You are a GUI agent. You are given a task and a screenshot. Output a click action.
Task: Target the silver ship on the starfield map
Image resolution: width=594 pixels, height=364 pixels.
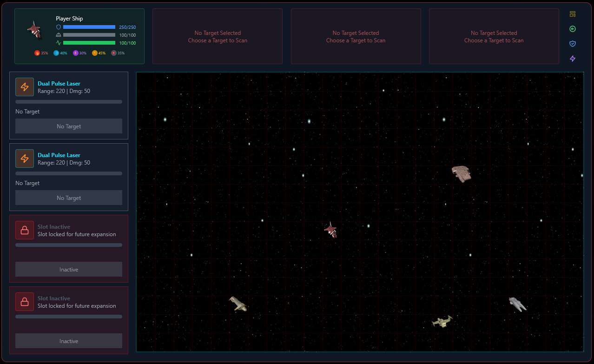517,304
